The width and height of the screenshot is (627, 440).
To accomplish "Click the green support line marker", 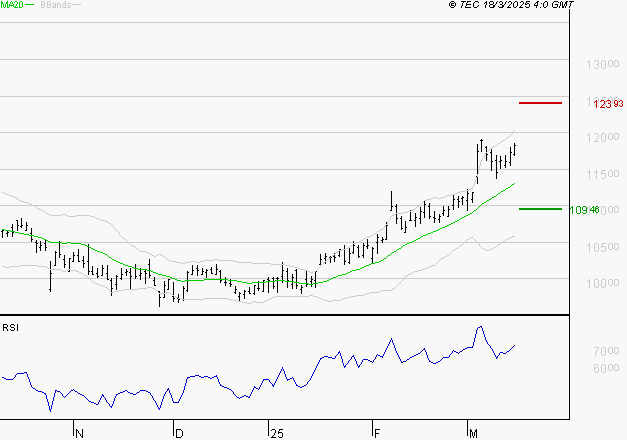I will pos(540,209).
